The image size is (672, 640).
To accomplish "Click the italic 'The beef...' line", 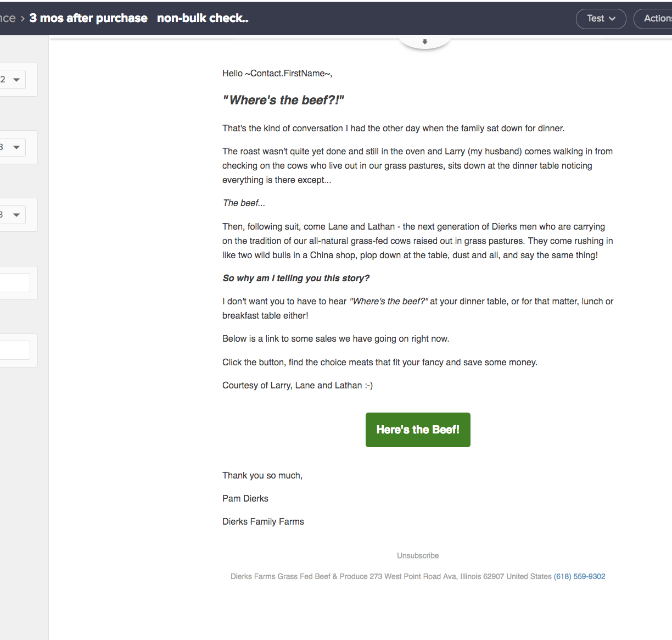I will point(244,203).
